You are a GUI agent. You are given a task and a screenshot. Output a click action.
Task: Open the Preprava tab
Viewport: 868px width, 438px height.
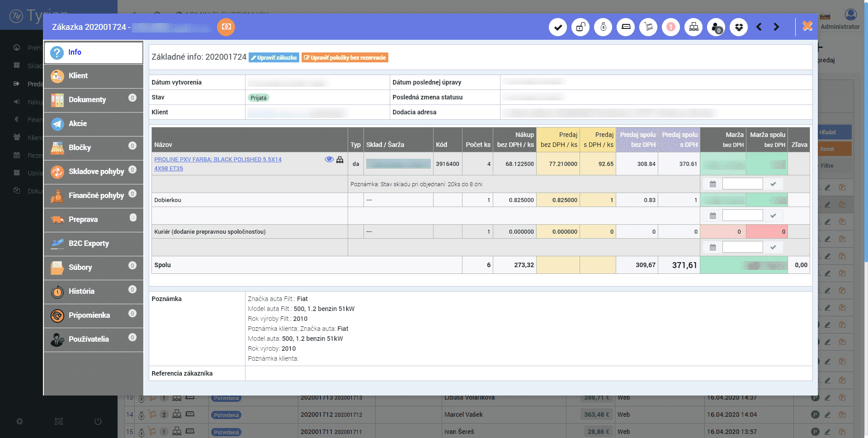[94, 220]
